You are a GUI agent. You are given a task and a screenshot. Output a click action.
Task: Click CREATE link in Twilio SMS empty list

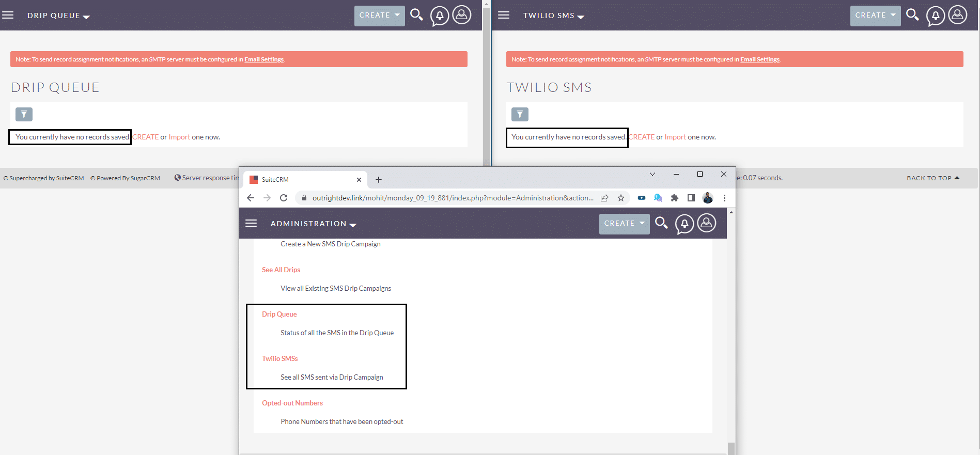(642, 137)
